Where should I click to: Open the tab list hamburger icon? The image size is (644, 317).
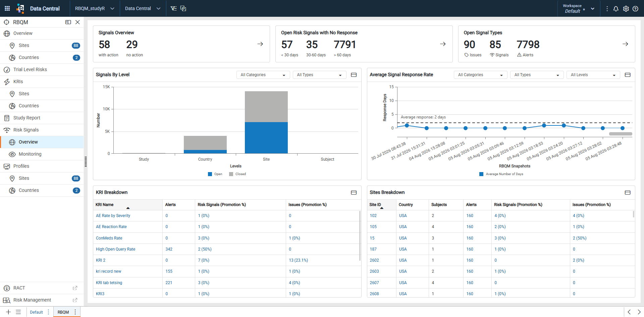18,312
